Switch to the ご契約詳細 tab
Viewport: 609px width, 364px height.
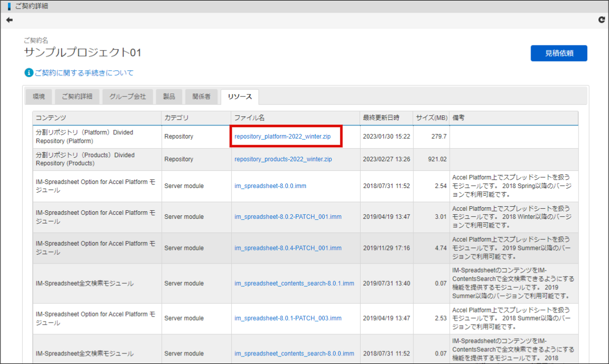pos(77,97)
